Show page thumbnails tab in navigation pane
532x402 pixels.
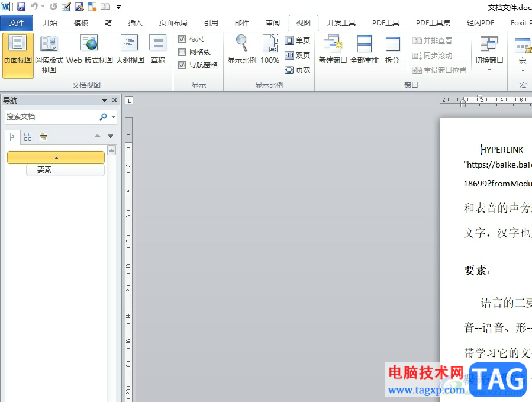(28, 137)
